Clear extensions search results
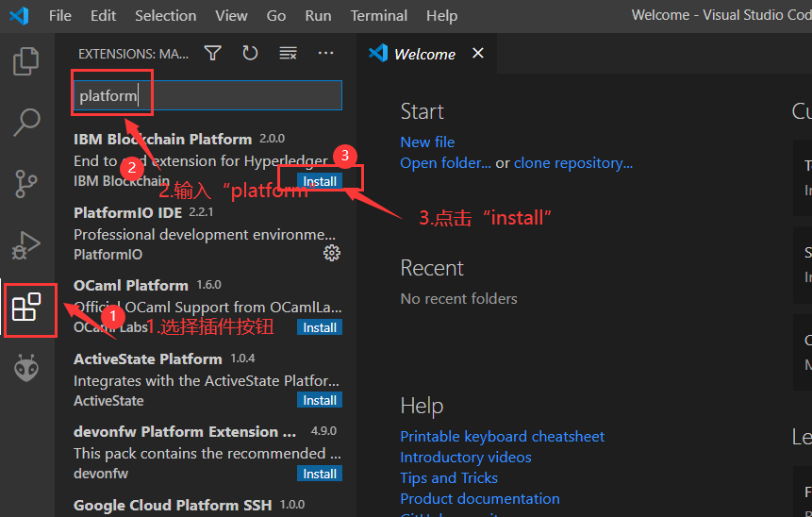The image size is (812, 517). pyautogui.click(x=288, y=53)
